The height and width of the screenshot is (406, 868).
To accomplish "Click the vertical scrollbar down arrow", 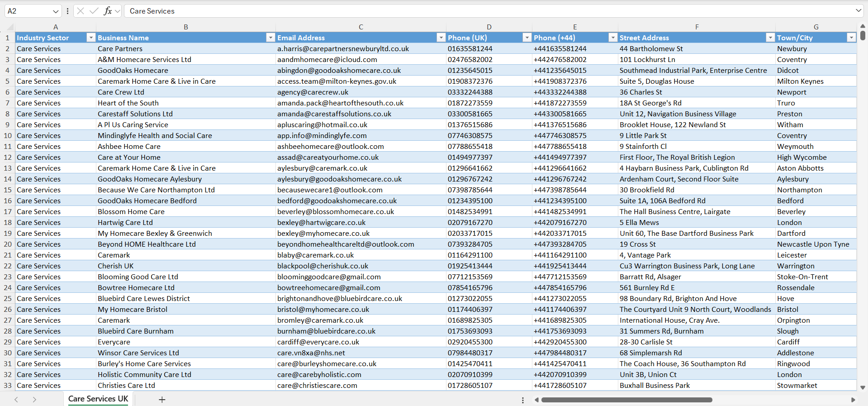I will click(863, 387).
